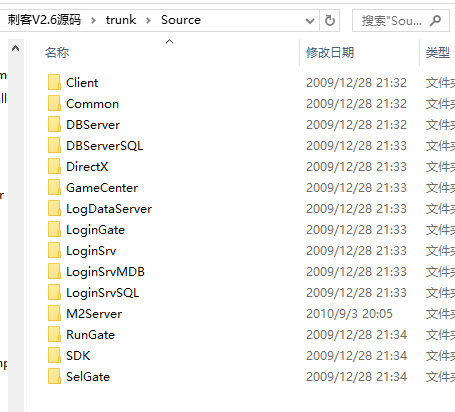455x412 pixels.
Task: Click the search magnifier icon
Action: click(x=435, y=21)
